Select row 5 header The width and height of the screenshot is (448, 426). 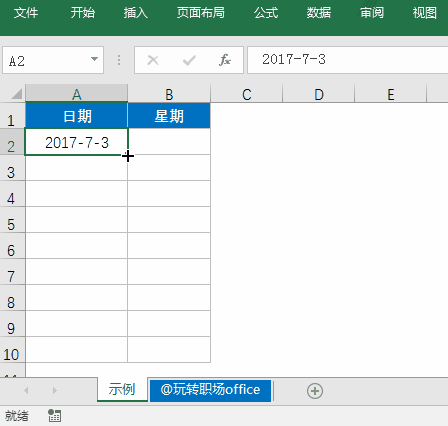click(12, 220)
